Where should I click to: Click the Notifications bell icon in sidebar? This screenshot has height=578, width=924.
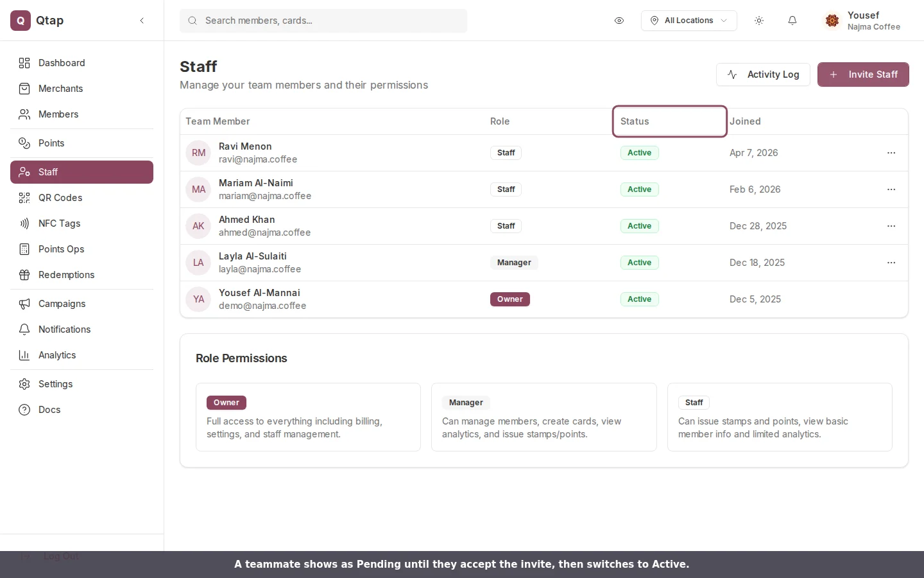24,329
